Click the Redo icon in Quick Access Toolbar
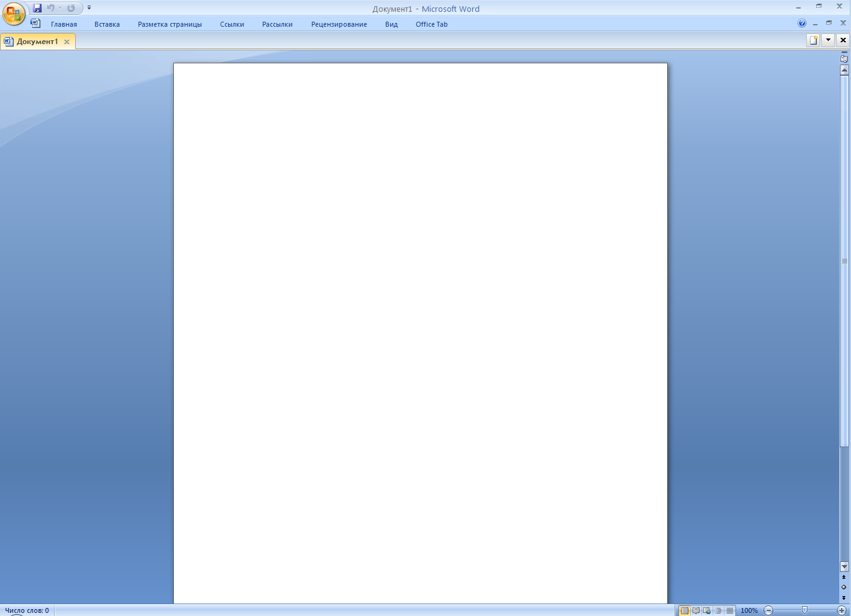This screenshot has width=851, height=616. tap(71, 8)
